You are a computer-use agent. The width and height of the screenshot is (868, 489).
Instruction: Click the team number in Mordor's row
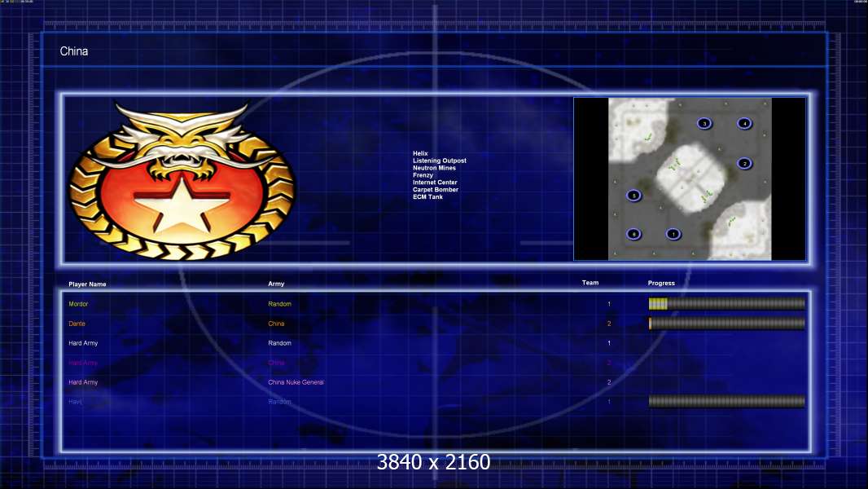tap(609, 304)
